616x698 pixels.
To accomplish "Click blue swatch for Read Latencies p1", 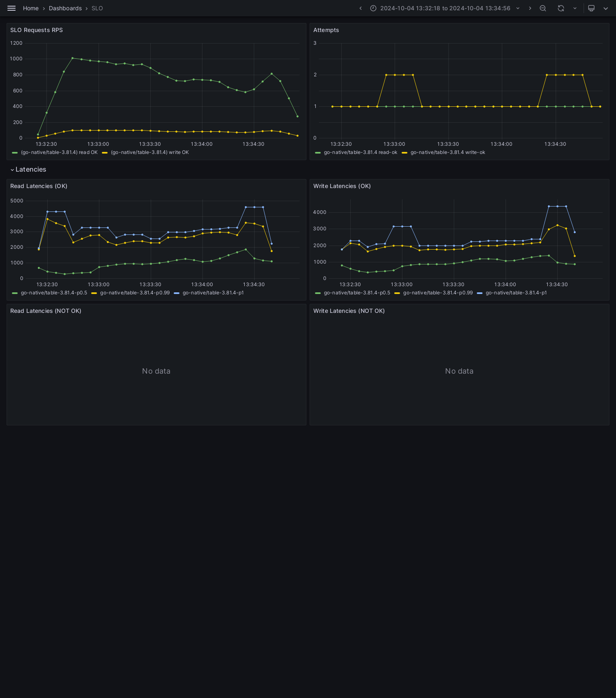I will pos(177,293).
